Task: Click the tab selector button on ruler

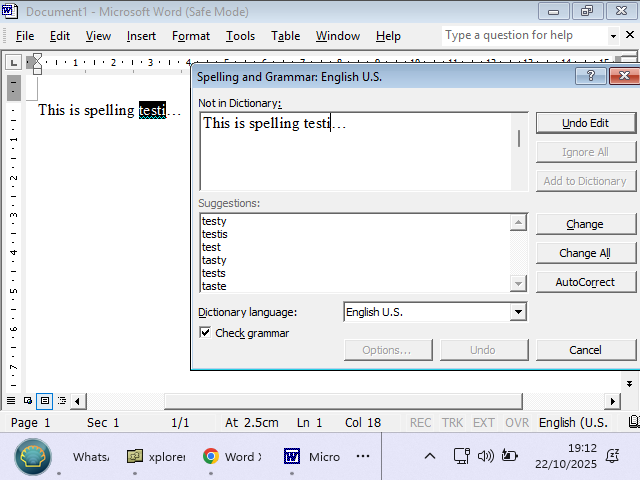Action: point(13,63)
